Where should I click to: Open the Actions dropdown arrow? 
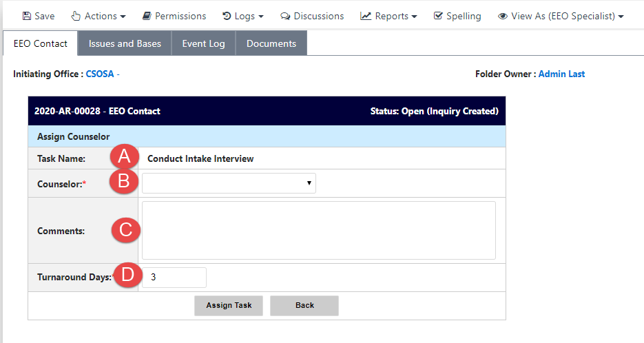click(123, 17)
